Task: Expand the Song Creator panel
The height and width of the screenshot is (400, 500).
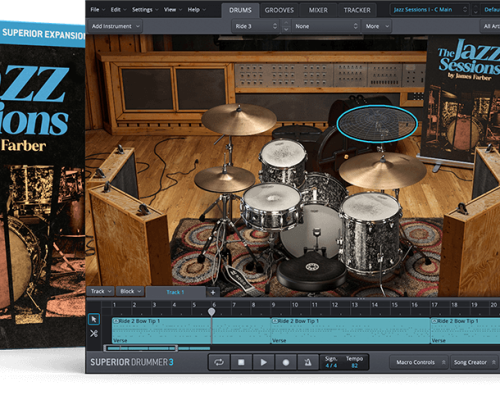Action: (474, 362)
